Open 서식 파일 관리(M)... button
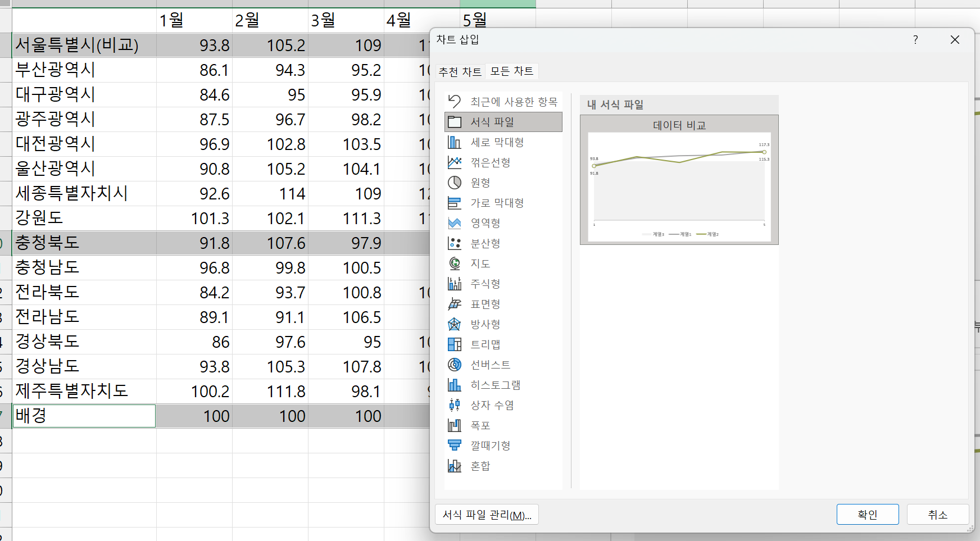Screen dimensions: 980x541 coord(487,515)
